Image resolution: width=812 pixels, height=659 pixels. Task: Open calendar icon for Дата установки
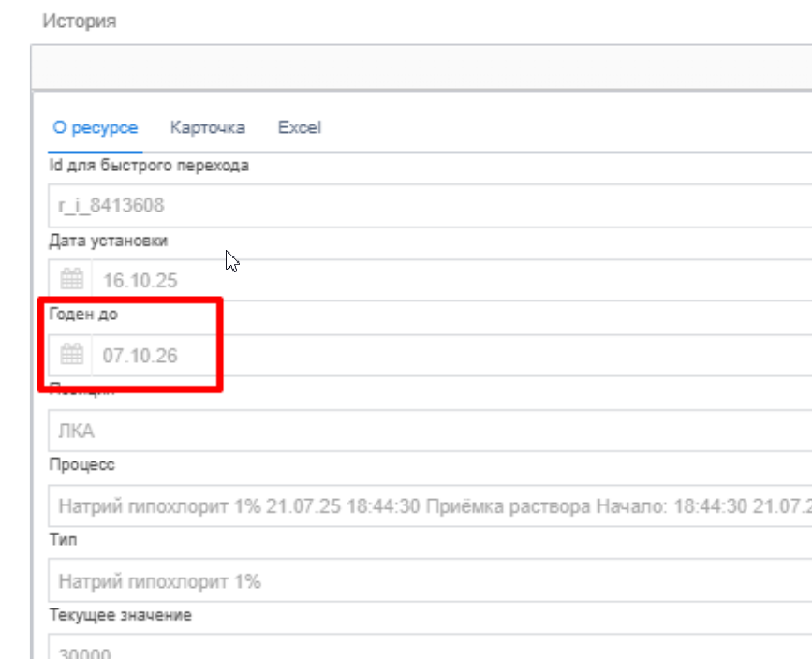point(71,280)
